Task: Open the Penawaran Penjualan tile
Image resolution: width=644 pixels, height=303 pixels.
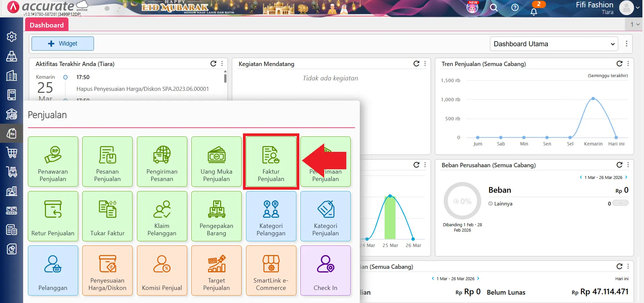Action: 53,162
